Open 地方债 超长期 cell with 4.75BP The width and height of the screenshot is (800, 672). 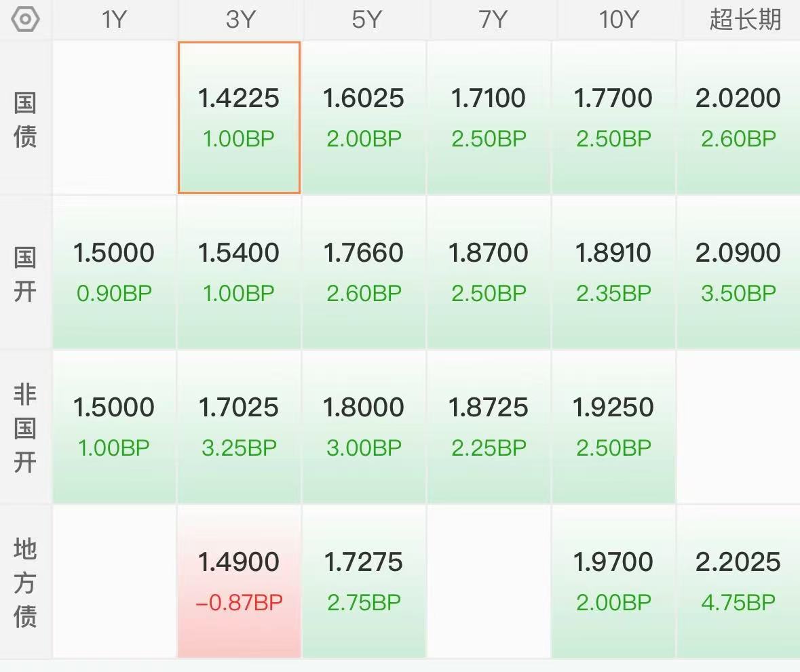point(738,582)
